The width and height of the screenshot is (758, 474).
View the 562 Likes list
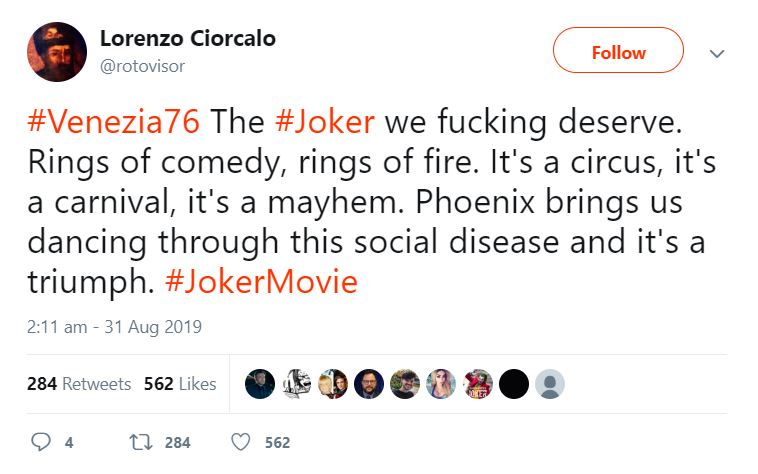tap(180, 384)
